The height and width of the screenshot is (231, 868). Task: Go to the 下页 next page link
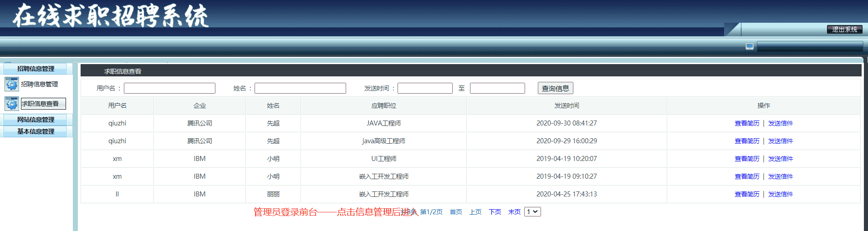(495, 212)
